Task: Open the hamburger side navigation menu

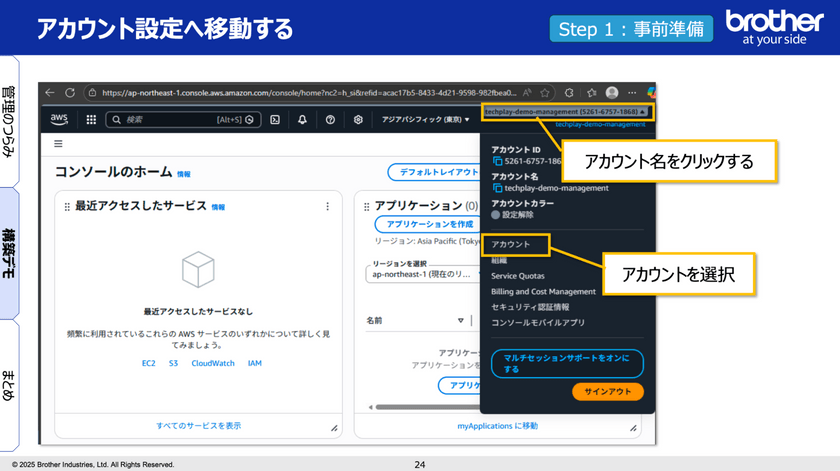Action: coord(58,144)
